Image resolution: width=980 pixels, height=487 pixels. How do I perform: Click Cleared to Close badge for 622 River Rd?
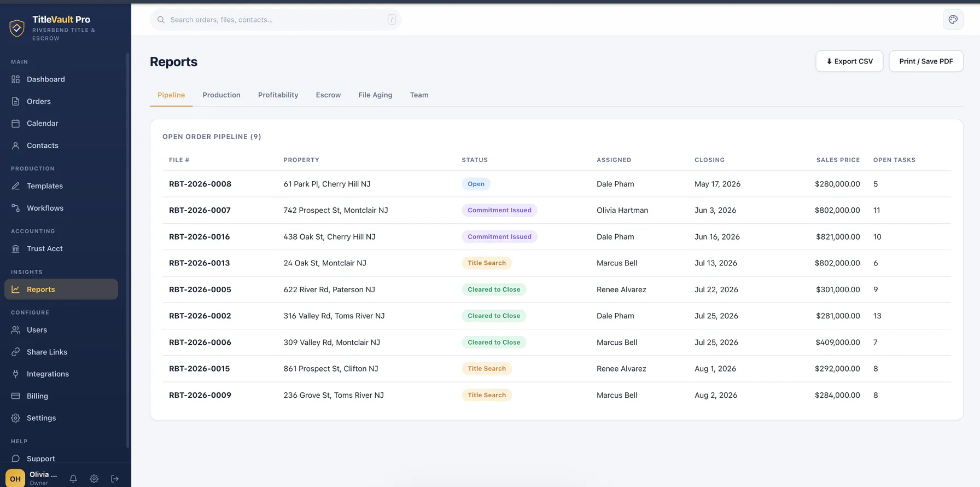494,289
